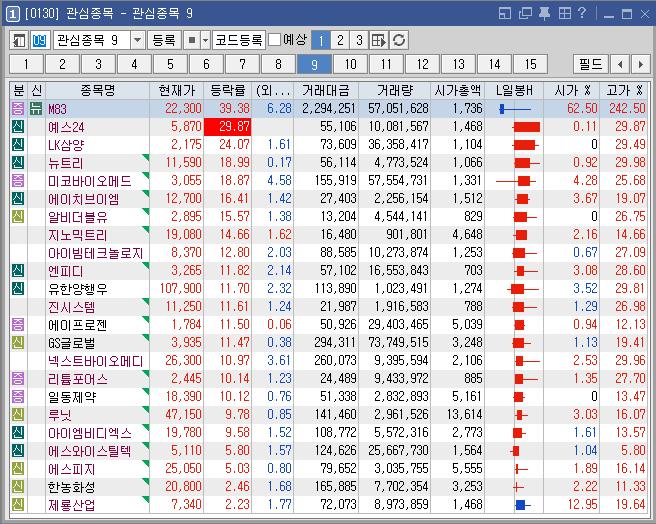The width and height of the screenshot is (656, 524).
Task: Click the title bar layout icon
Action: click(x=505, y=13)
